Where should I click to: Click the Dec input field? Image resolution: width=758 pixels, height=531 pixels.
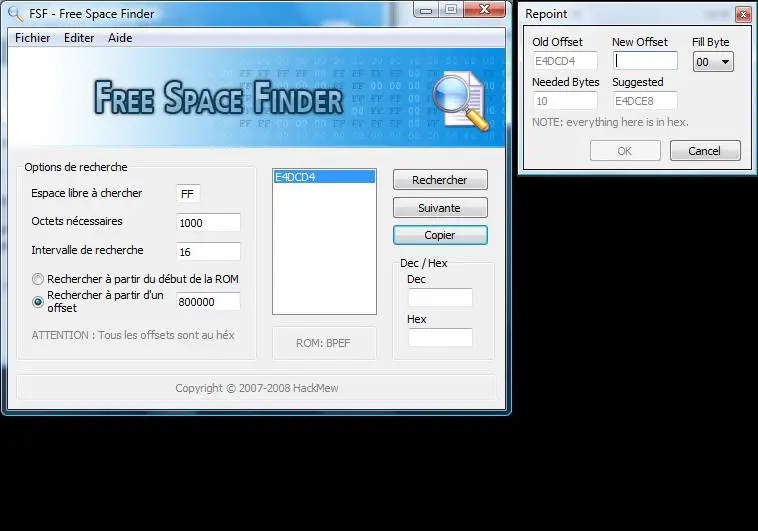click(440, 297)
